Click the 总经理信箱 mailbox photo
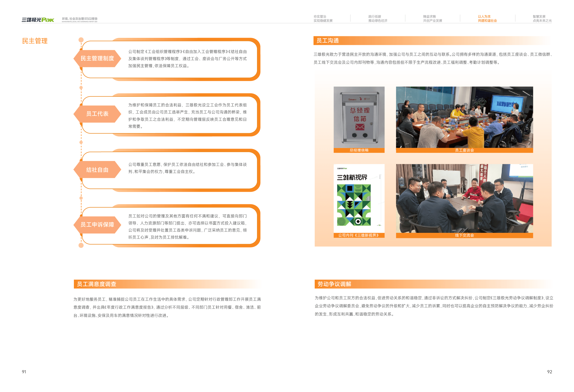Screen dimensions: 574x392 tap(359, 117)
